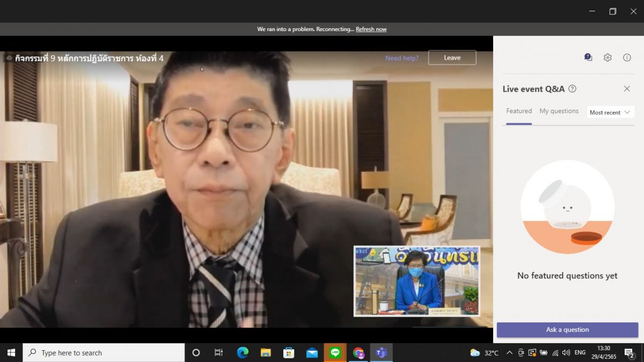Viewport: 644px width, 362px height.
Task: Open the Task View button
Action: coord(218,353)
